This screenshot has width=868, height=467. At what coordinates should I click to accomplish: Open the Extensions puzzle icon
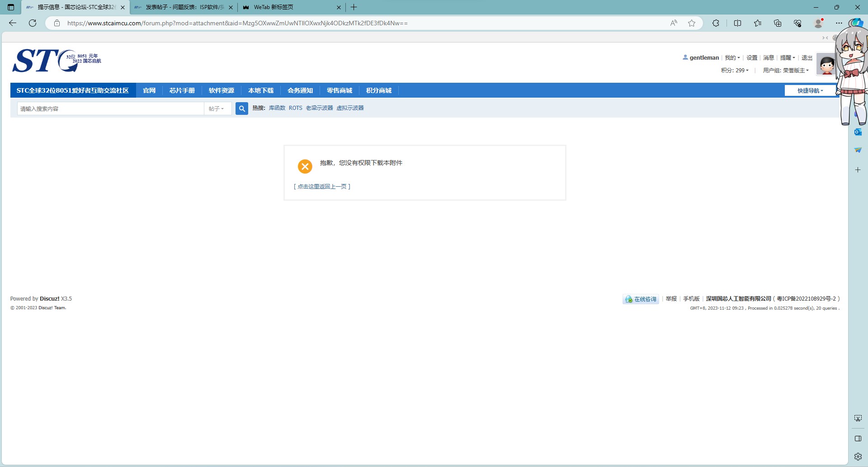(x=716, y=23)
